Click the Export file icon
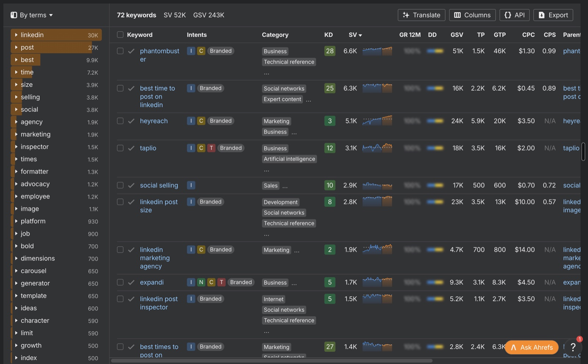 [541, 15]
